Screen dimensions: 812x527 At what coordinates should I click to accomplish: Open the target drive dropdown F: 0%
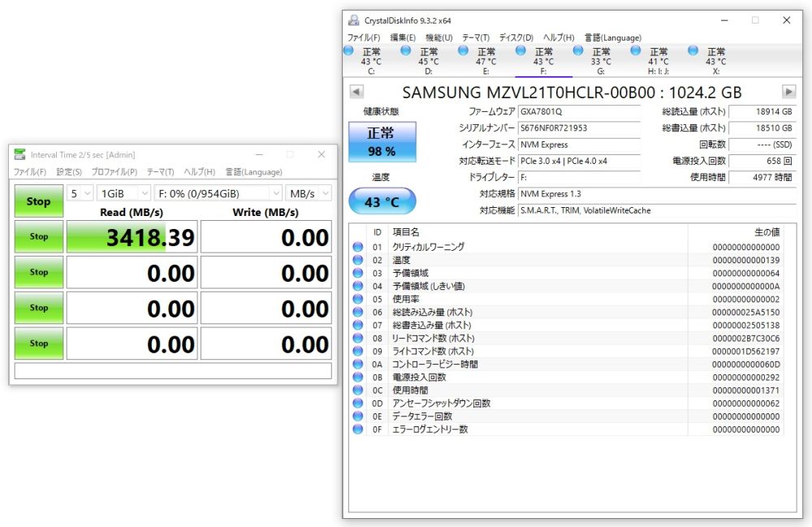tap(218, 193)
